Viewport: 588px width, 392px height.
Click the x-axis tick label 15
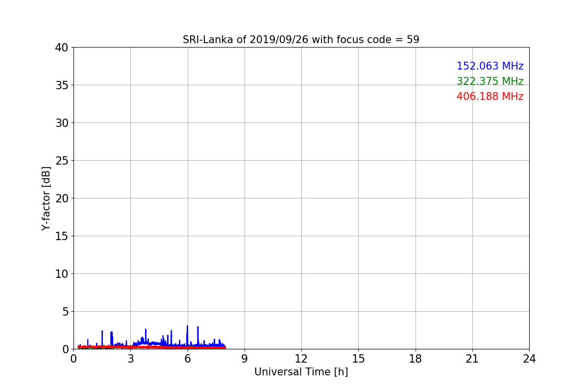358,359
